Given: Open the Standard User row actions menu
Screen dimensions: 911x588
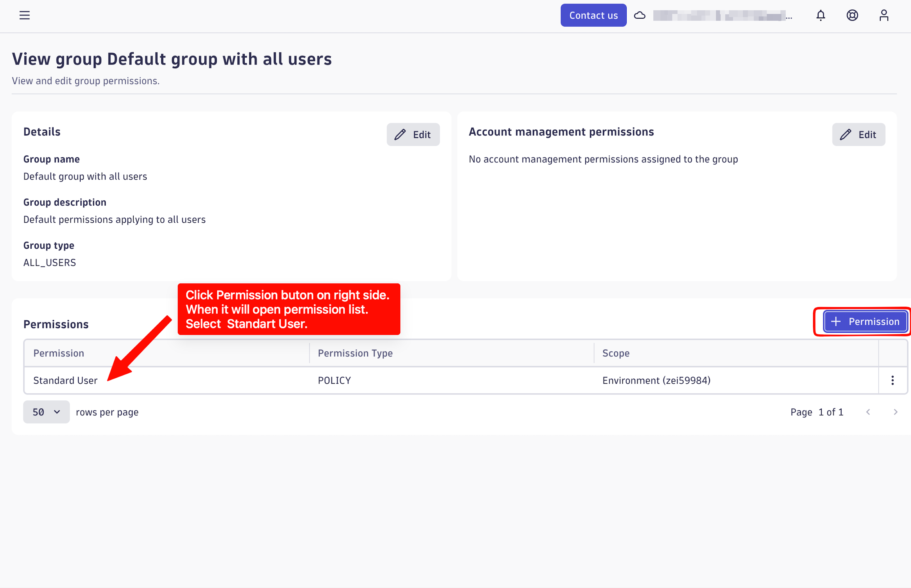Looking at the screenshot, I should tap(892, 380).
